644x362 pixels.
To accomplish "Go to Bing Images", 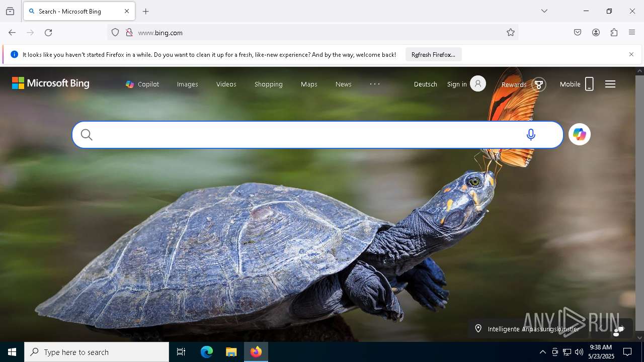I will [188, 84].
